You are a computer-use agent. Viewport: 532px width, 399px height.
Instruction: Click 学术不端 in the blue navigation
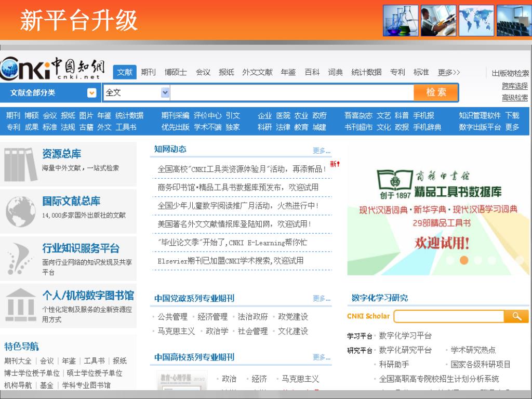tap(208, 127)
